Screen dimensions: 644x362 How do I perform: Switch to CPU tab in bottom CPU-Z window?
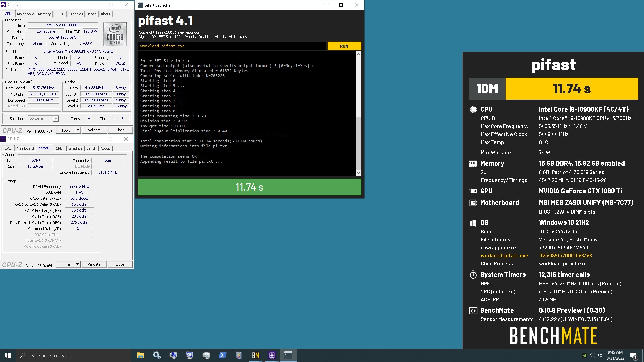point(8,148)
